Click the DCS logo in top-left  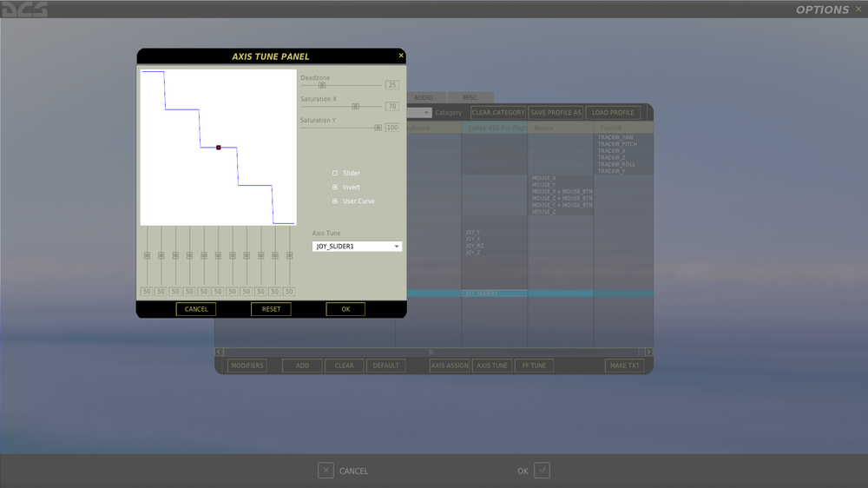click(x=24, y=9)
